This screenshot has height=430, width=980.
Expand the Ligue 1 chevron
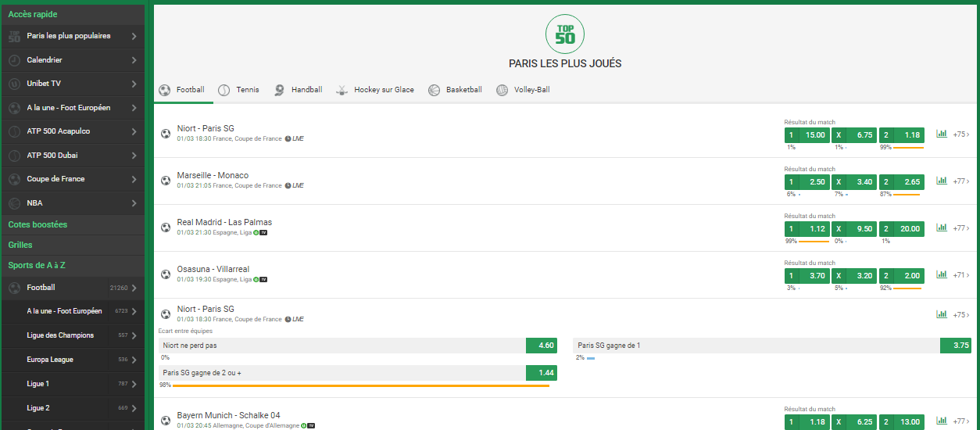[x=134, y=384]
